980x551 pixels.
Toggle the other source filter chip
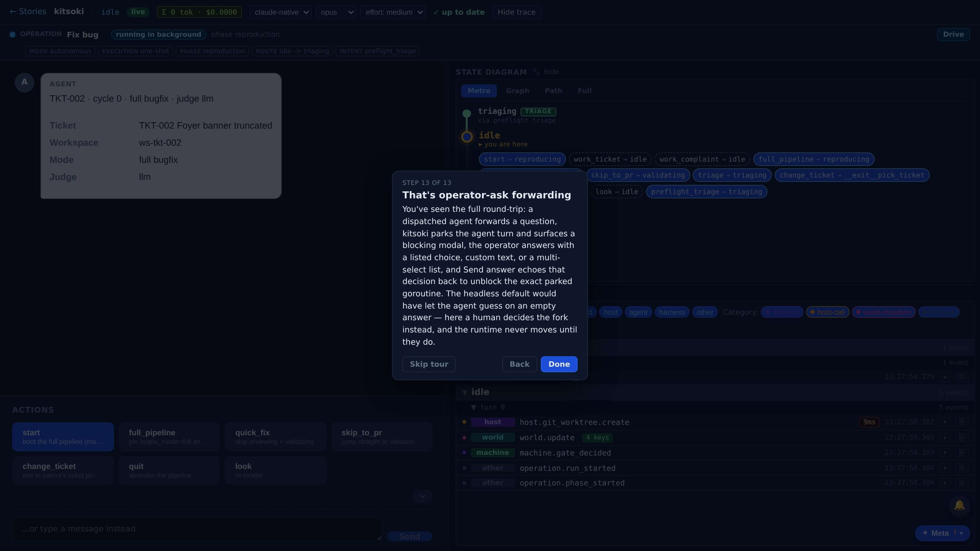(705, 312)
